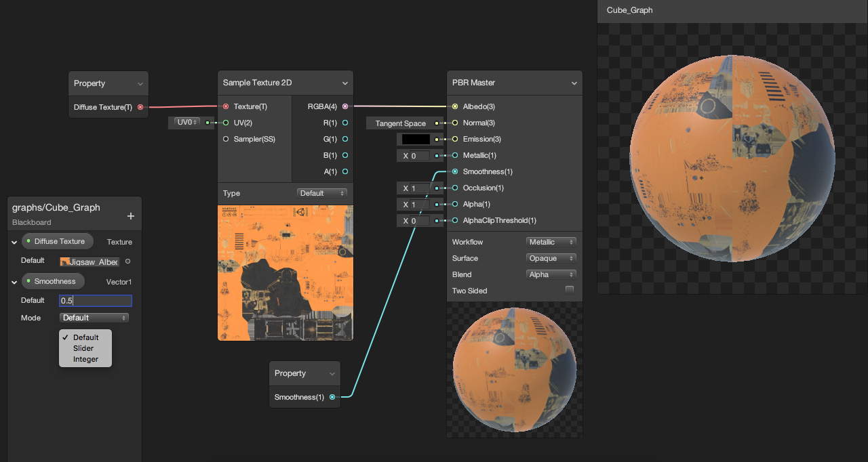Click the black Emission color swatch
Viewport: 868px width, 462px height.
[416, 139]
